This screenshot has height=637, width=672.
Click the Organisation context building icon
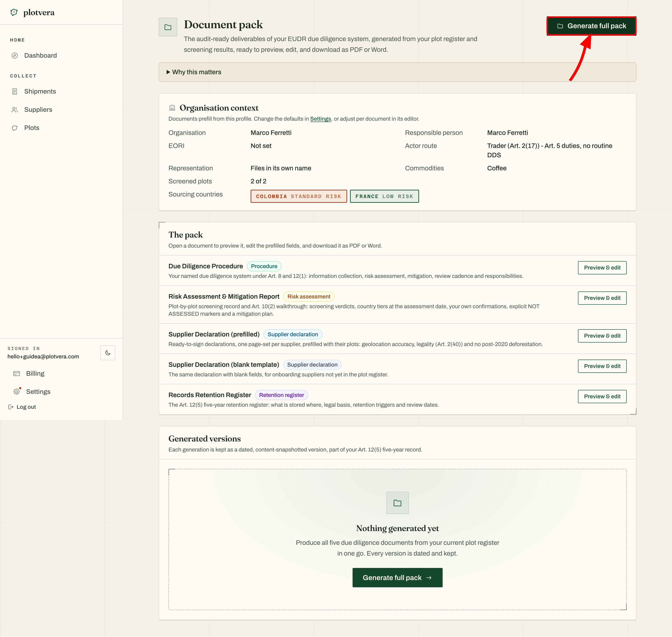172,108
